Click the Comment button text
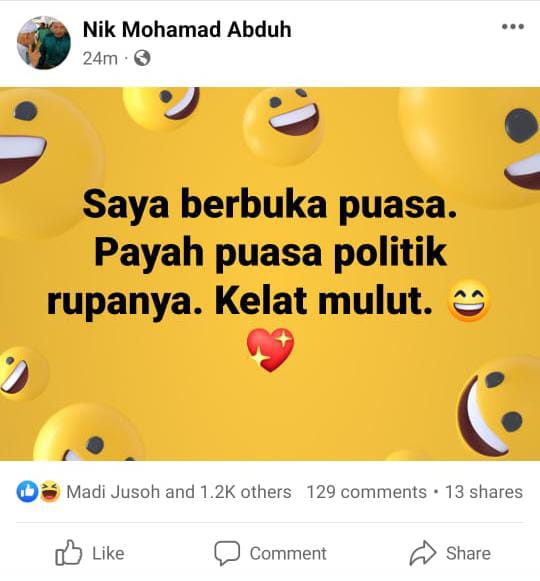This screenshot has height=581, width=540. [288, 554]
